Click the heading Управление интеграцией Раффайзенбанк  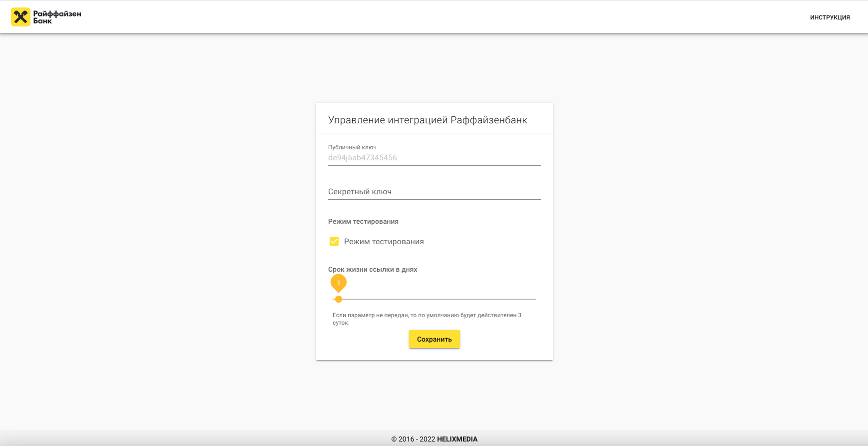[x=428, y=120]
